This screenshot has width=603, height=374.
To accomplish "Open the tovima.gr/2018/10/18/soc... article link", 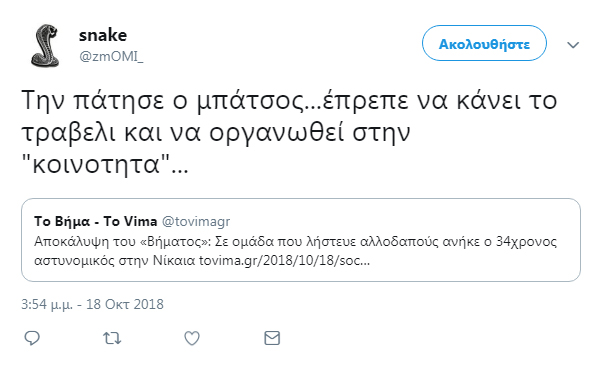I will click(284, 261).
